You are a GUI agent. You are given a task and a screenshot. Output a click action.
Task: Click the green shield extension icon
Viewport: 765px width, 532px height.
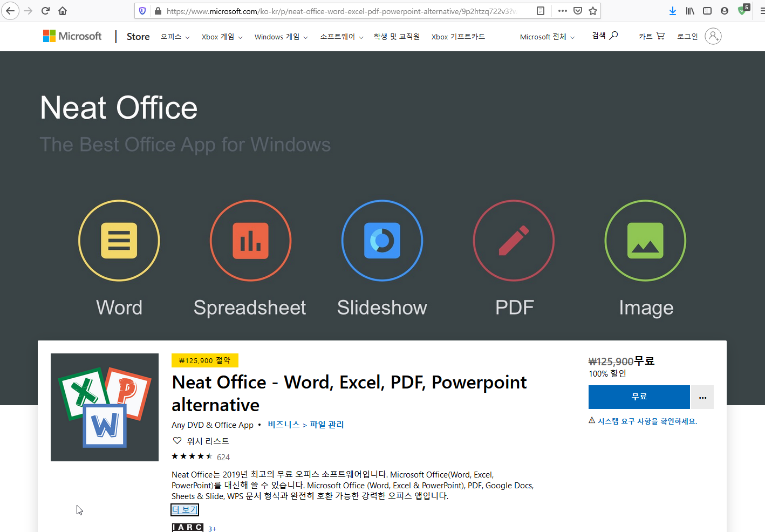(x=743, y=10)
